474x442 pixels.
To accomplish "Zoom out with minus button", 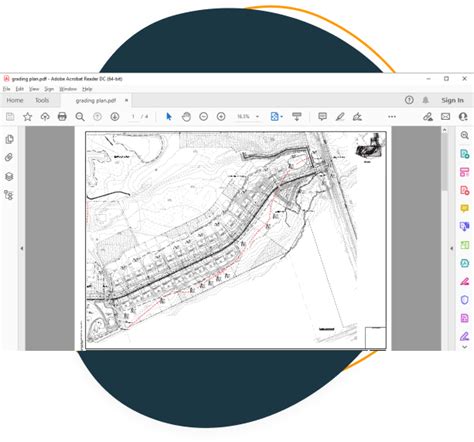I will [204, 117].
